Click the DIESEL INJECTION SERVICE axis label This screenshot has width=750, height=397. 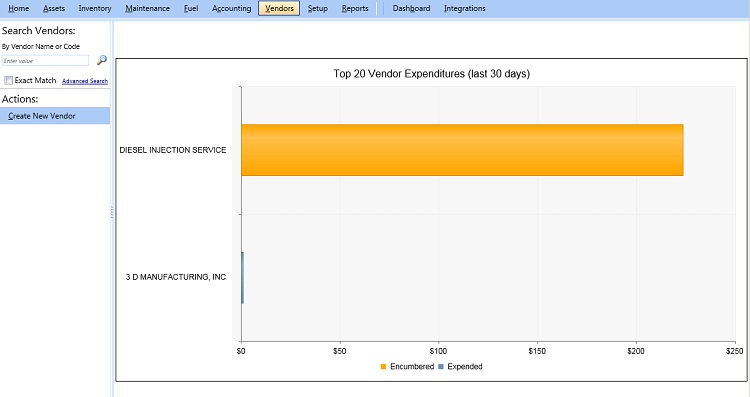pos(173,150)
